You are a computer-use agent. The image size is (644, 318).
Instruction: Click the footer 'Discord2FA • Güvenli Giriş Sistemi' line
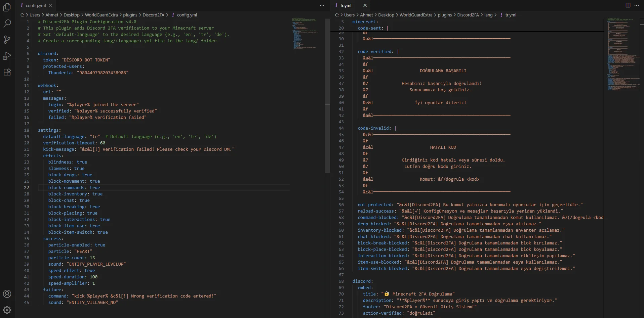(x=419, y=307)
